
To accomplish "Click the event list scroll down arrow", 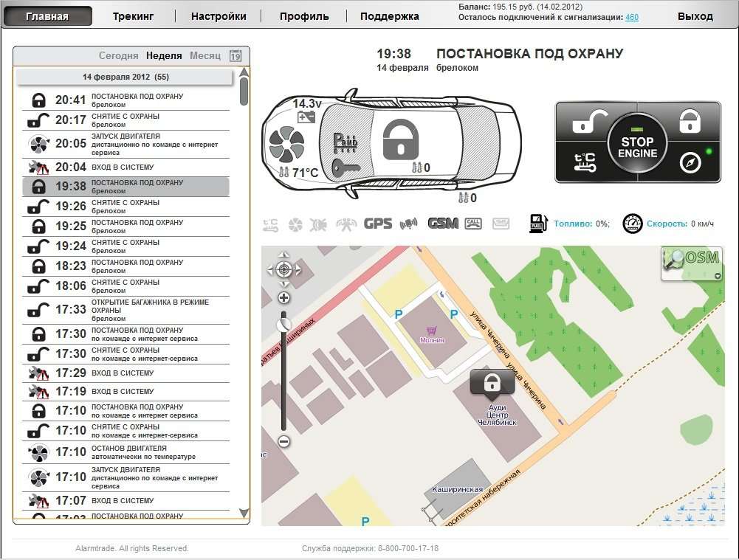I will [x=244, y=513].
